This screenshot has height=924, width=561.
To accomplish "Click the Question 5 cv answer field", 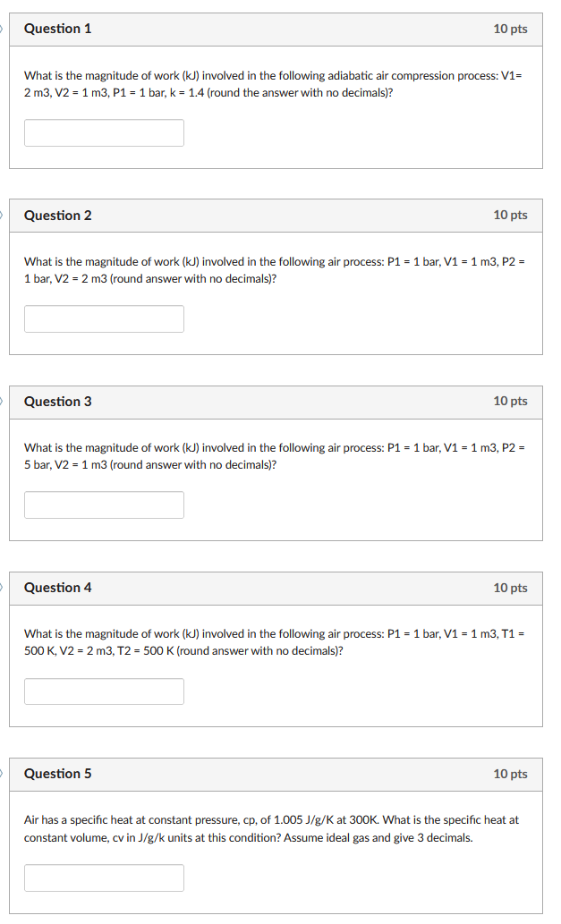I will click(x=104, y=877).
